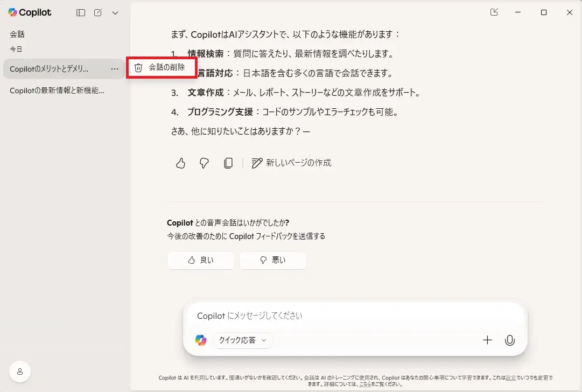
Task: Copy the response with the copy icon
Action: 228,163
